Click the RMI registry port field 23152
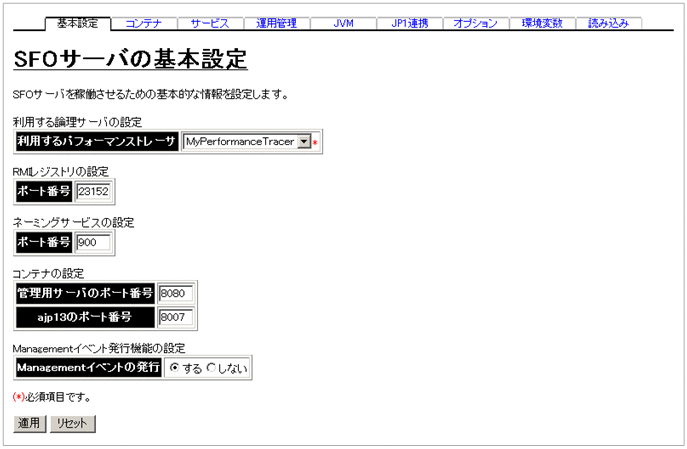The height and width of the screenshot is (449, 687). [x=93, y=191]
